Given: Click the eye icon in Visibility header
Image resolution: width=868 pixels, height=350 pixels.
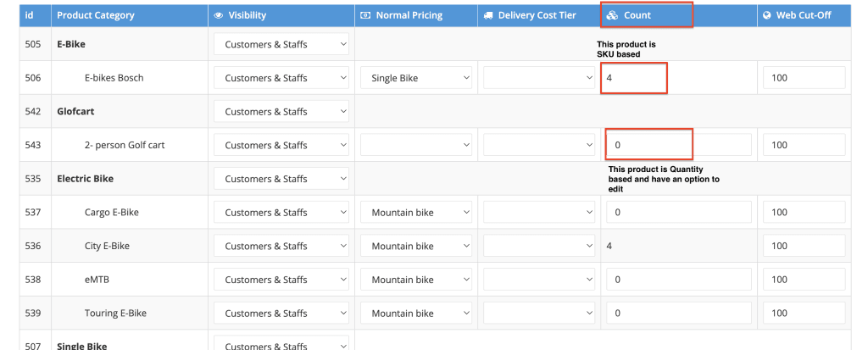Looking at the screenshot, I should click(x=219, y=15).
